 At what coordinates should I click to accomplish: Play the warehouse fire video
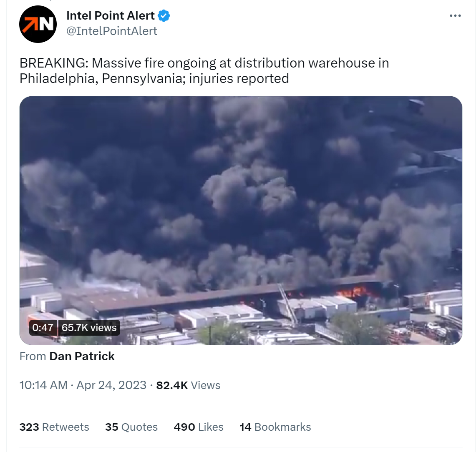pyautogui.click(x=241, y=220)
